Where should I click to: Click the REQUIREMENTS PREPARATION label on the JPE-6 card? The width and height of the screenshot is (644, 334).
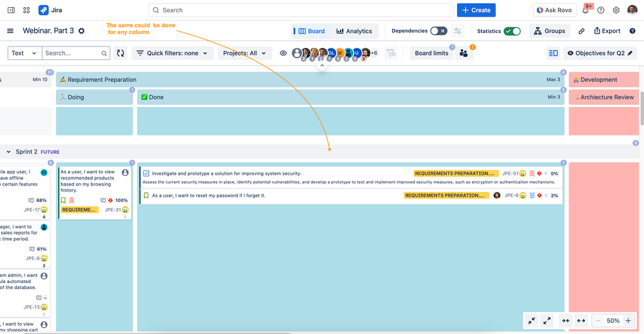(x=447, y=195)
